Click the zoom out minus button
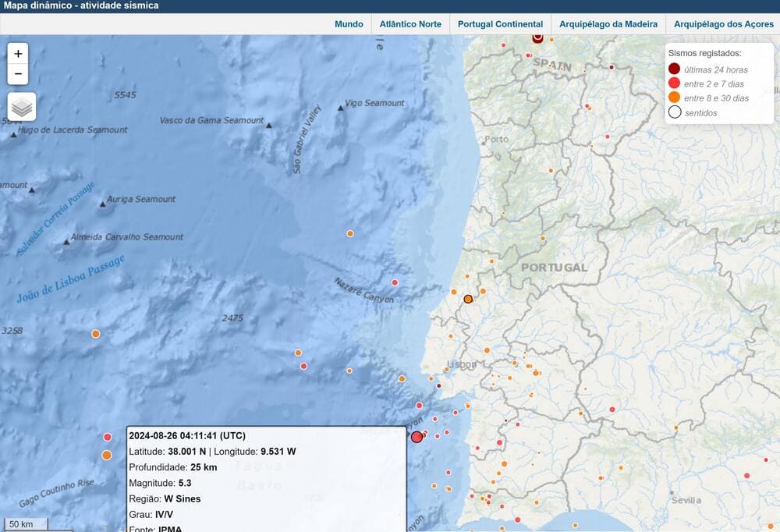The image size is (780, 532). [18, 75]
